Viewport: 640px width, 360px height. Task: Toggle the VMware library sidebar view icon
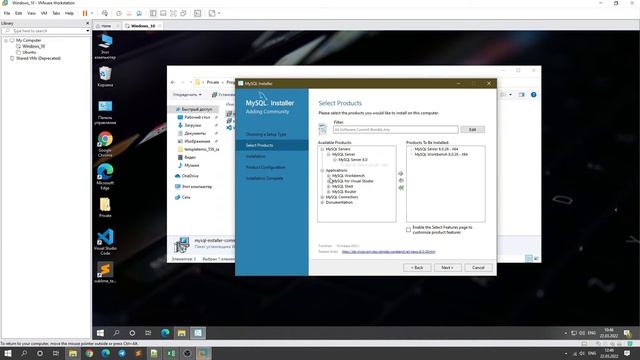pyautogui.click(x=153, y=13)
